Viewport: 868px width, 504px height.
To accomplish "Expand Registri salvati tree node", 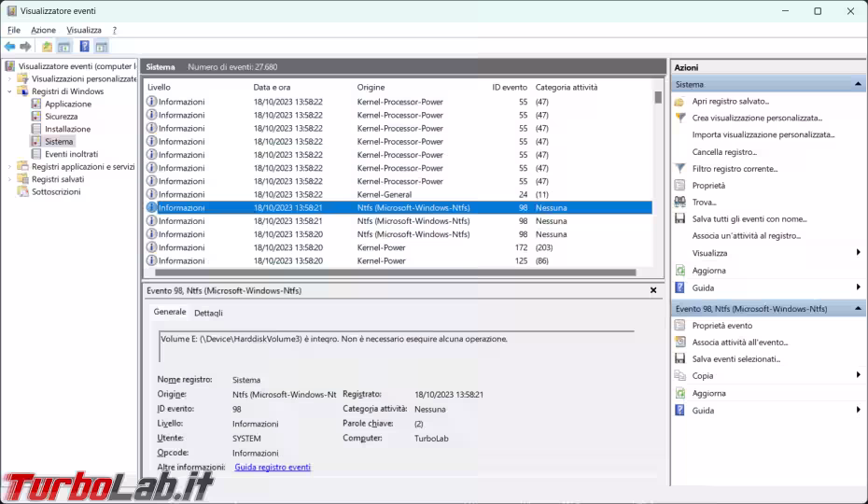I will [x=9, y=179].
